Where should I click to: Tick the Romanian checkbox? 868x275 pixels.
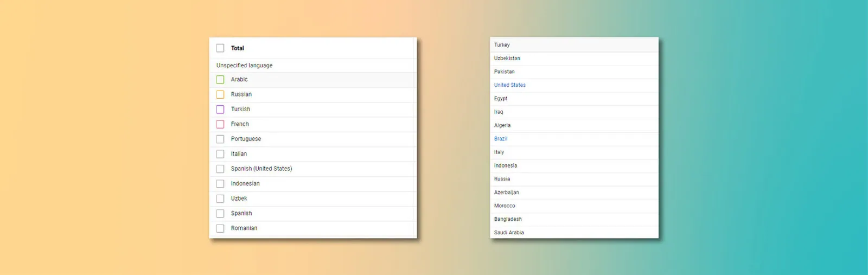(220, 228)
